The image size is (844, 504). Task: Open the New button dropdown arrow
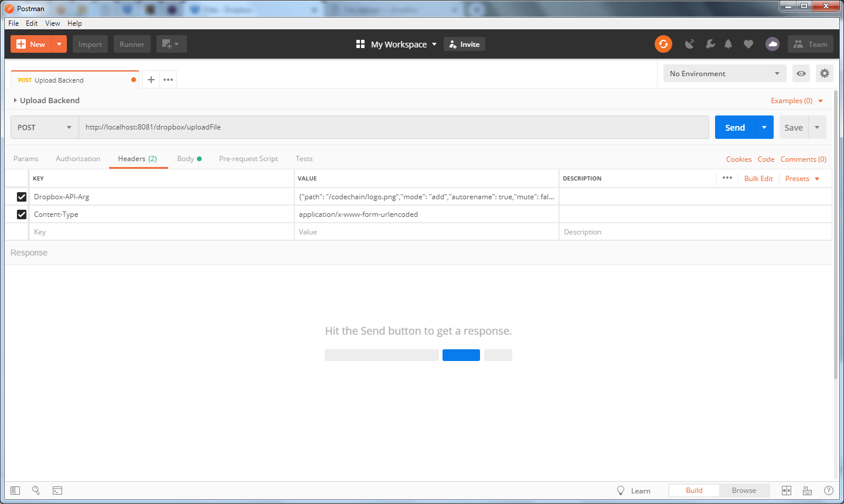pos(59,44)
